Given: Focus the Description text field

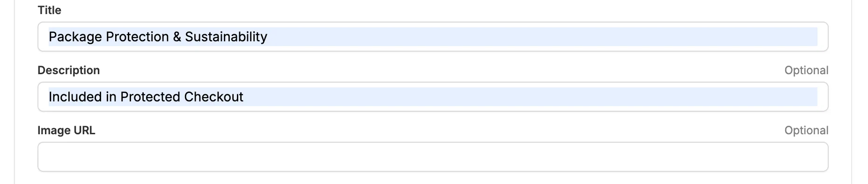Looking at the screenshot, I should [433, 97].
